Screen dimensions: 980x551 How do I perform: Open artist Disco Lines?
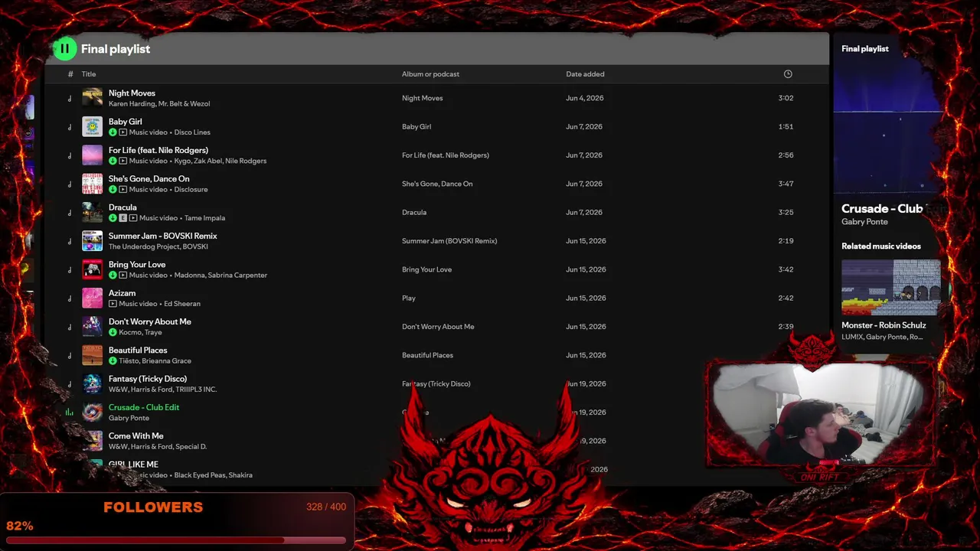(192, 132)
